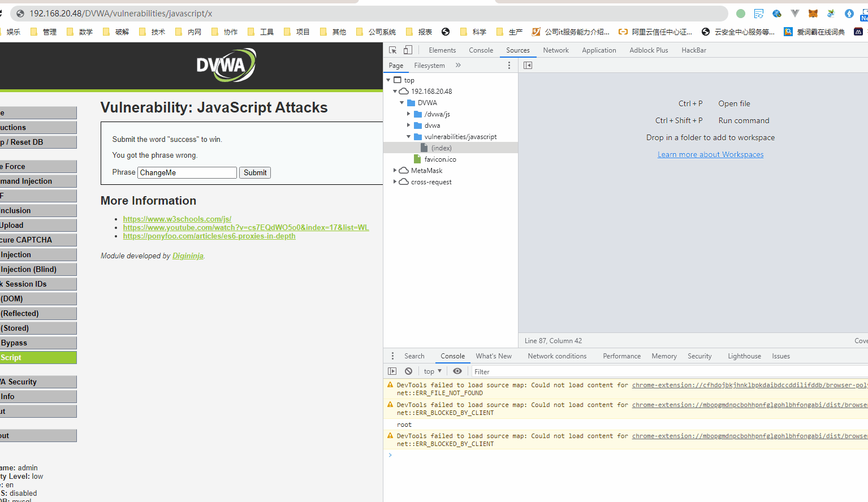Open the Network conditions drawer tab
Viewport: 868px width, 502px height.
(557, 356)
